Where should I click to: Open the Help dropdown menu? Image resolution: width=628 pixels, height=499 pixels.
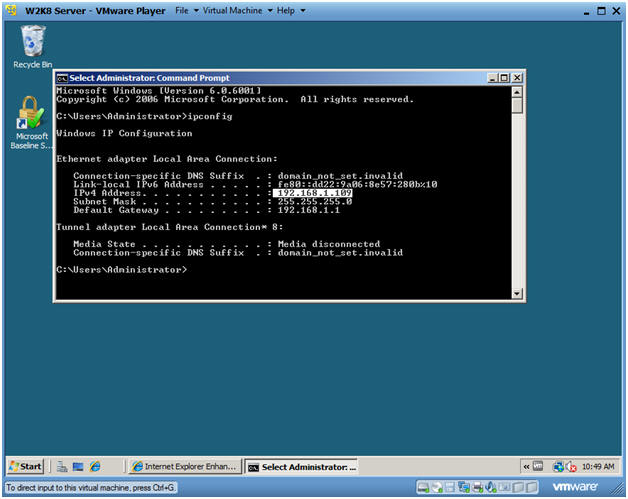pyautogui.click(x=291, y=10)
